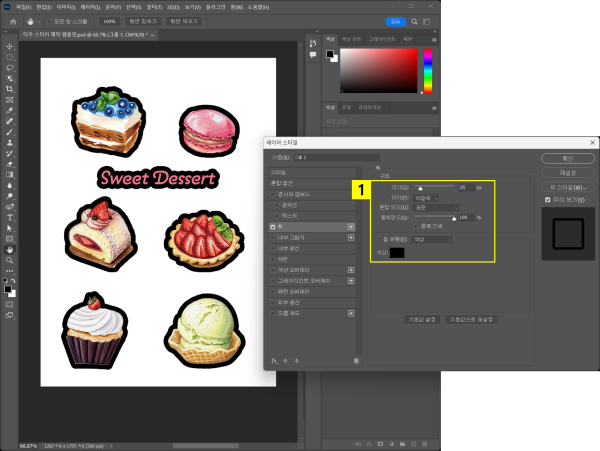Select the Path Selection tool
Image resolution: width=600 pixels, height=451 pixels.
[x=10, y=228]
